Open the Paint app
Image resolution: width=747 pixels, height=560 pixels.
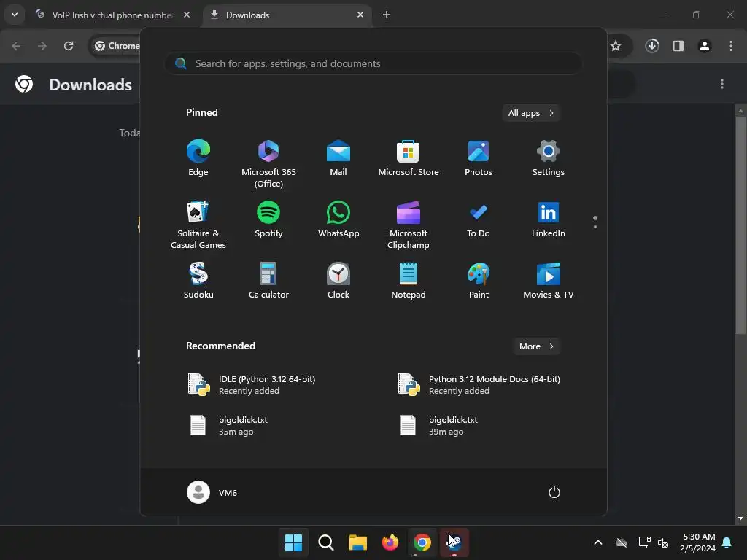[x=479, y=281]
